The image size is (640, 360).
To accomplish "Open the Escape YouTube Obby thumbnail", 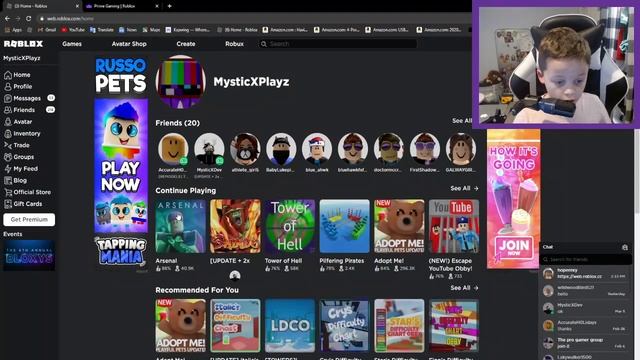I will click(x=454, y=227).
